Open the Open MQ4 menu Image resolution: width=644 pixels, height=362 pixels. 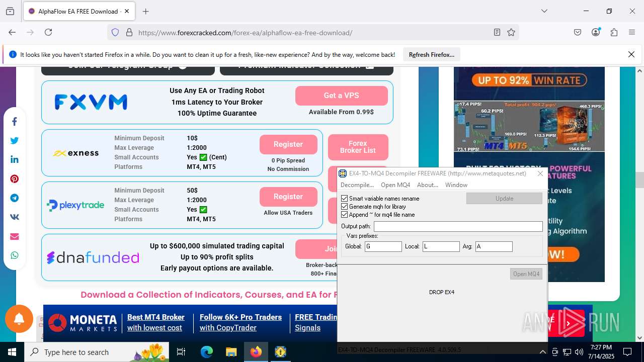tap(395, 185)
